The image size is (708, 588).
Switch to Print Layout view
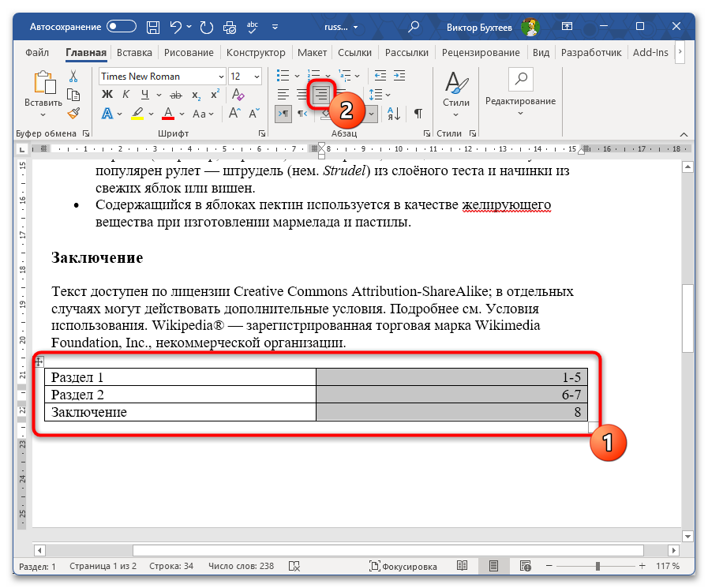(493, 565)
